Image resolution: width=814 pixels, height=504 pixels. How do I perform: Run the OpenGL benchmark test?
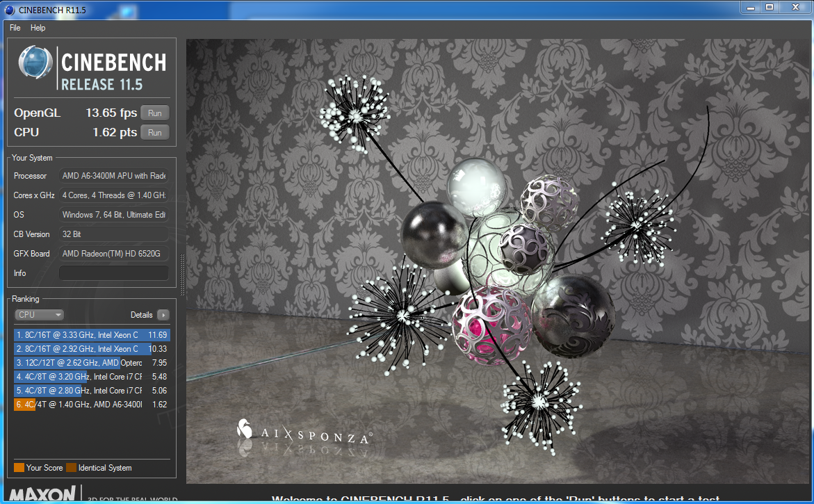[x=155, y=113]
